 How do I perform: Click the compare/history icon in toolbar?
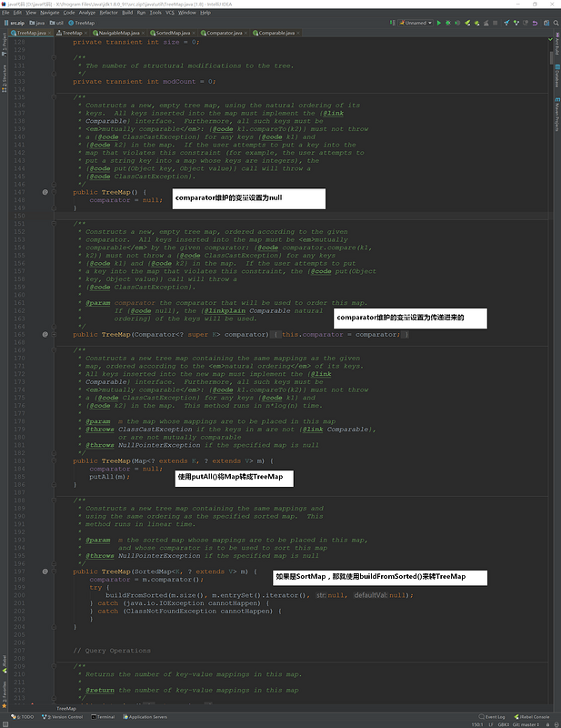click(x=526, y=23)
